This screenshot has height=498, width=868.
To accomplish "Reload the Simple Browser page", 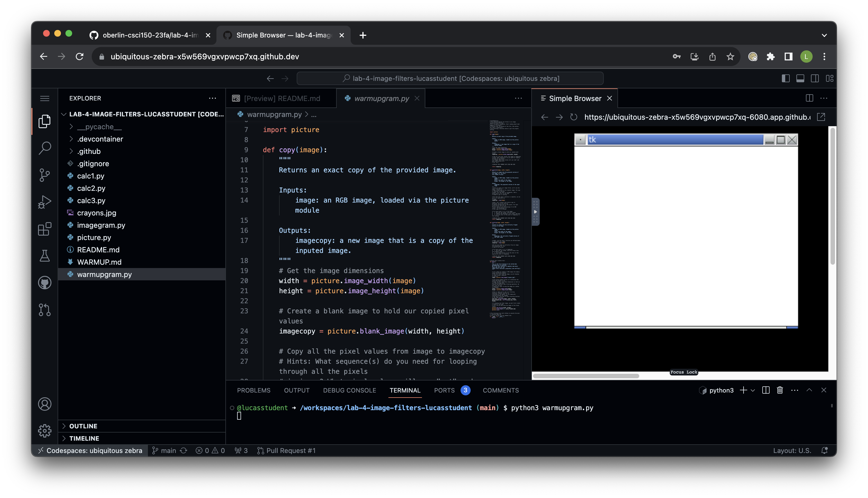I will (573, 117).
